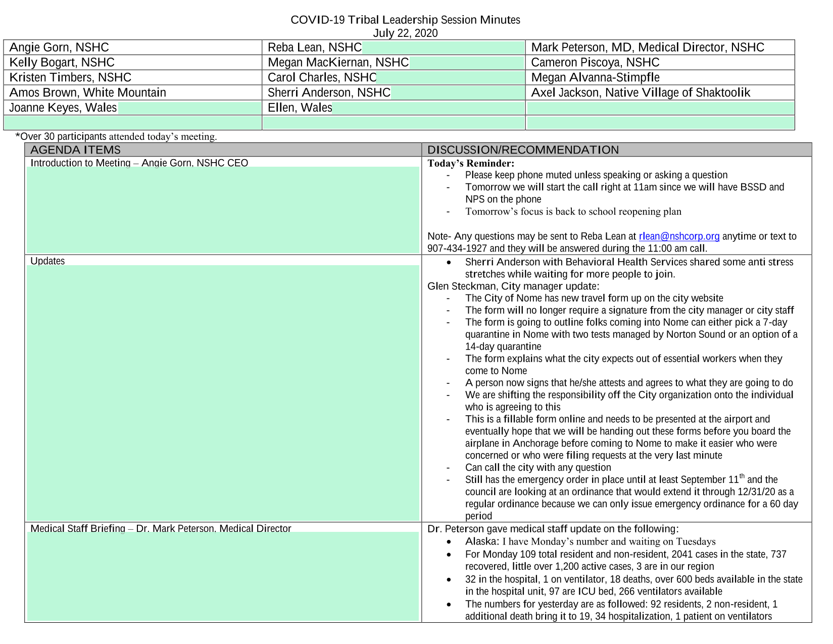Select the date 'July 22, 2020'
Screen dimensions: 833x644
point(405,33)
